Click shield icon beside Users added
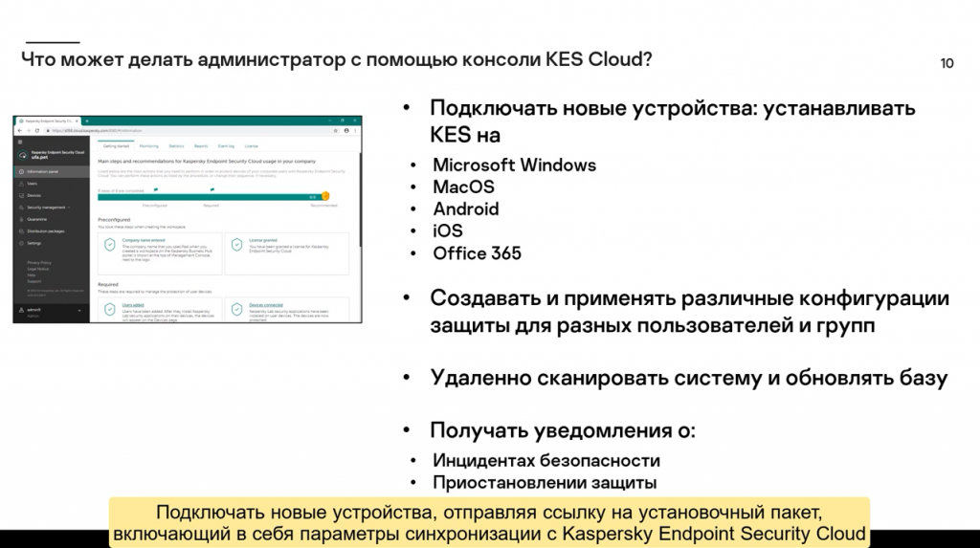This screenshot has width=980, height=548. click(109, 309)
